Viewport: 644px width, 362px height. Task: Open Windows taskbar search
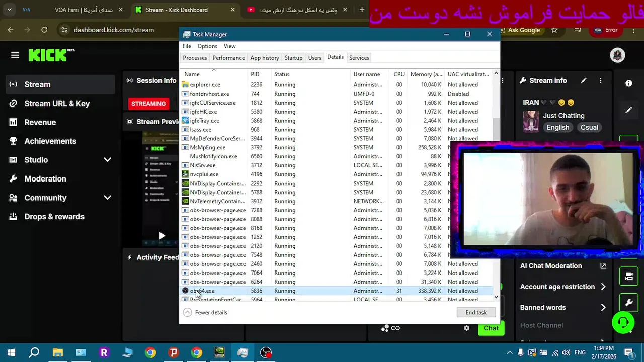(34, 352)
